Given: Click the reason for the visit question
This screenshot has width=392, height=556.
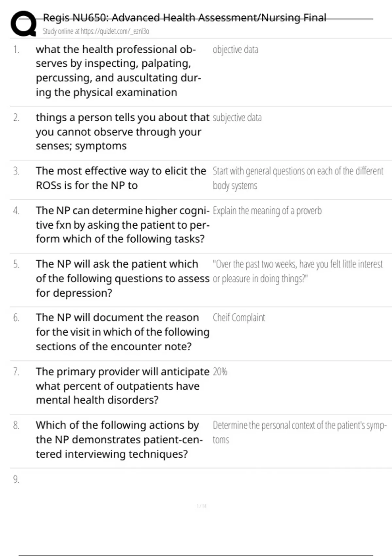Looking at the screenshot, I should click(122, 332).
